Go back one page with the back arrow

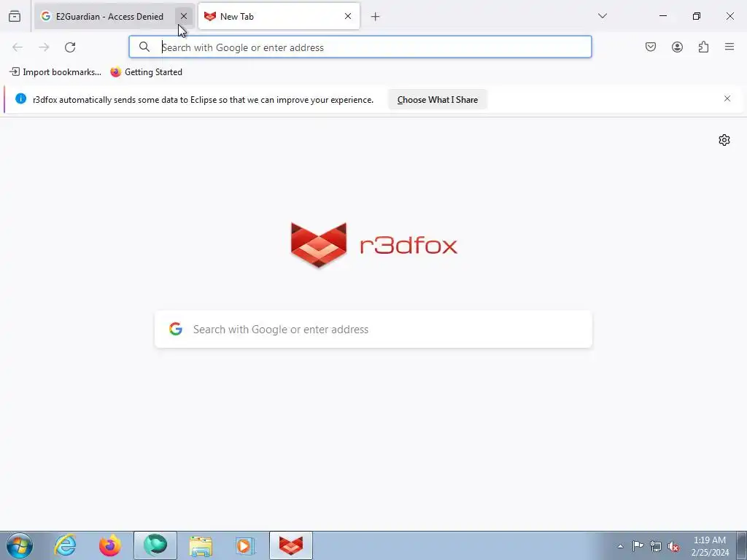pos(18,47)
